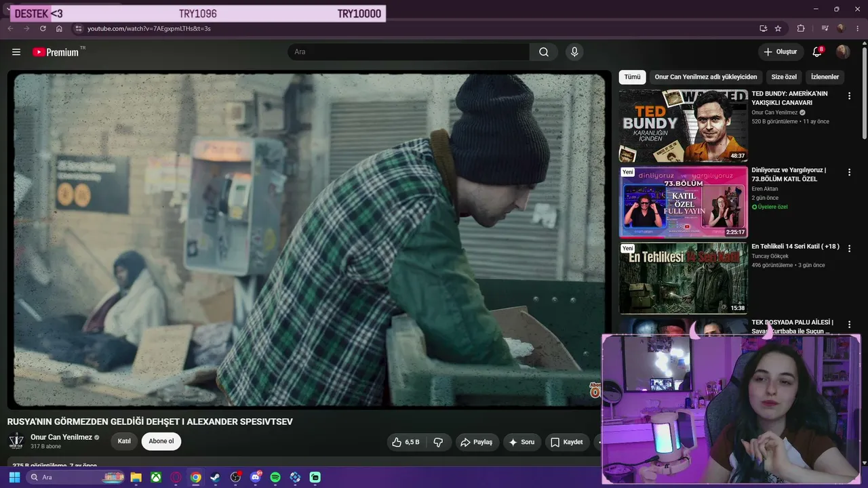Select the 'Tümü' filter chip

pyautogui.click(x=632, y=77)
